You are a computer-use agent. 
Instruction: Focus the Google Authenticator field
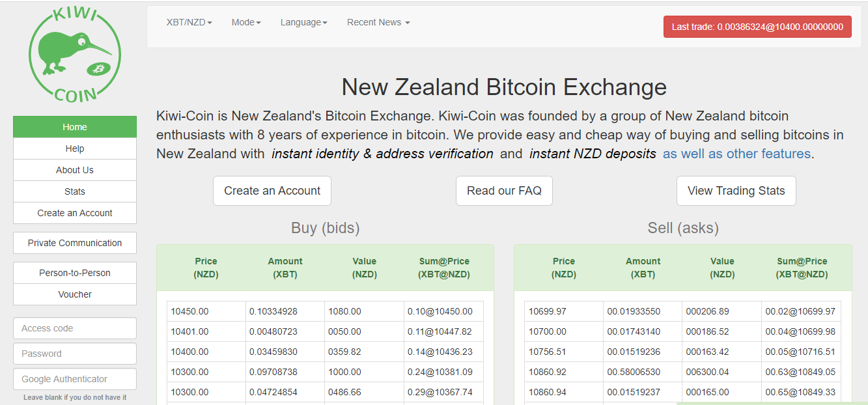point(75,379)
